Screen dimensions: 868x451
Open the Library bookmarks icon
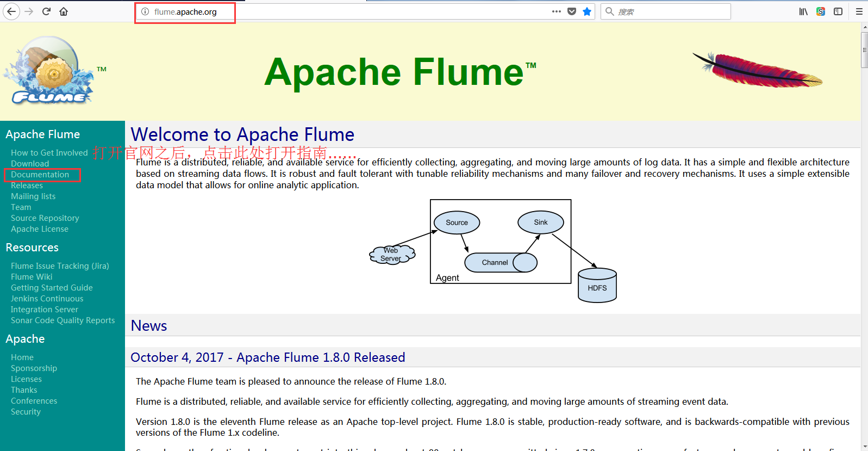(x=803, y=11)
